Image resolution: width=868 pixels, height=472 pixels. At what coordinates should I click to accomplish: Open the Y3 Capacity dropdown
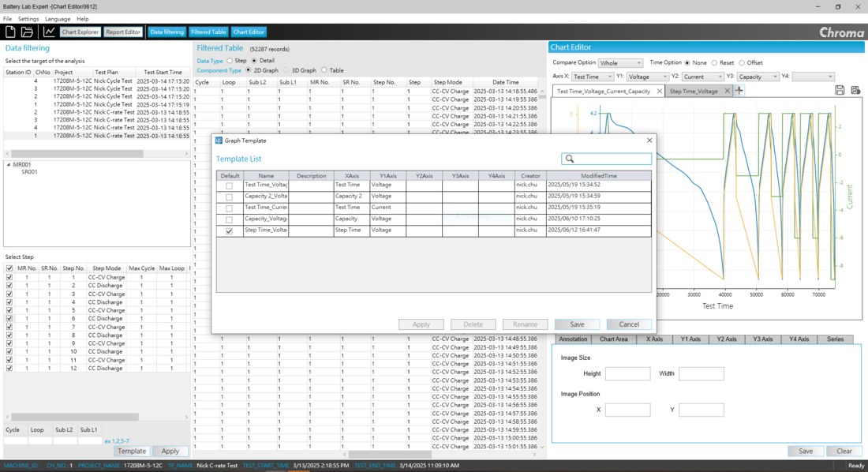pos(758,77)
